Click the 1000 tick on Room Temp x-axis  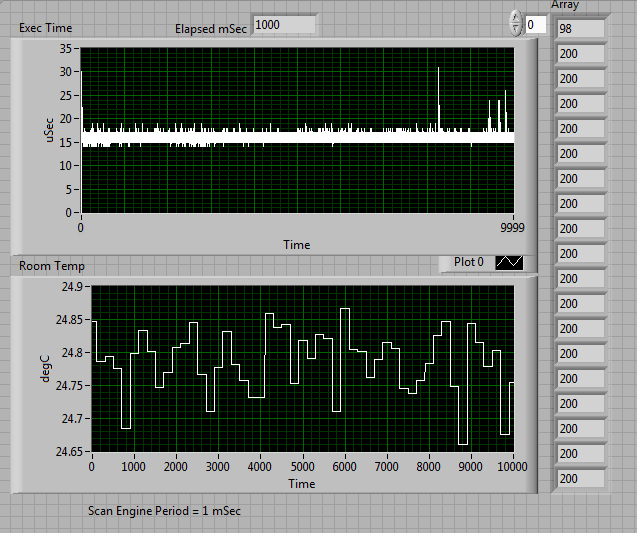click(134, 466)
